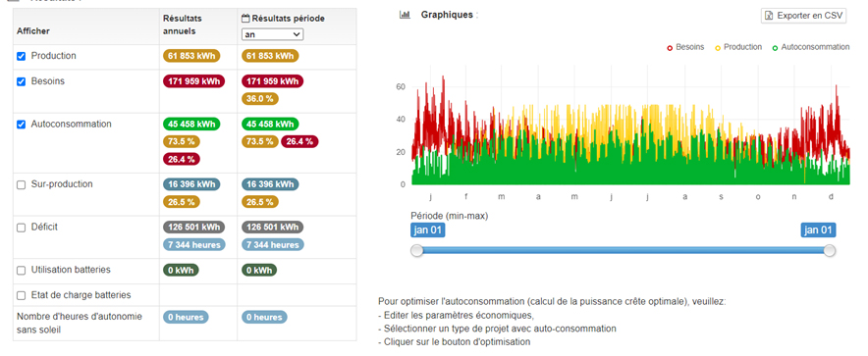Open the period dropdown showing 'an'
The image size is (868, 356).
coord(272,34)
